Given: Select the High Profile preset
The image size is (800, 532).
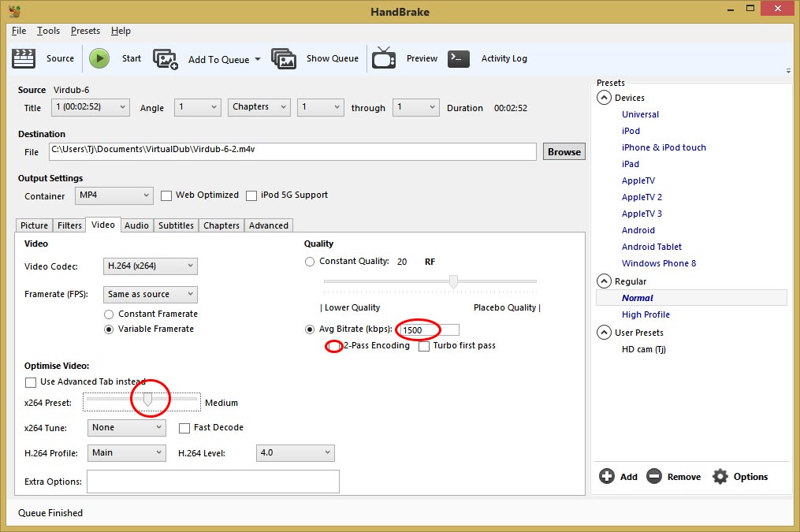Looking at the screenshot, I should tap(646, 314).
